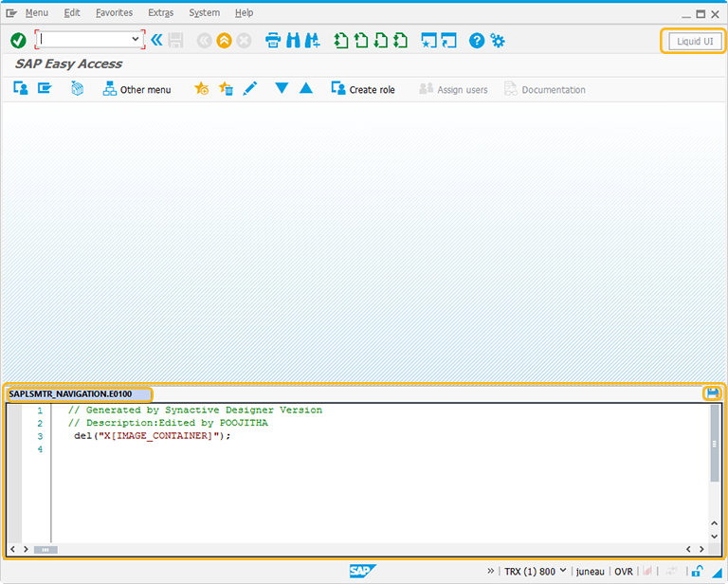Open the System menu
Image resolution: width=728 pixels, height=584 pixels.
click(x=205, y=13)
